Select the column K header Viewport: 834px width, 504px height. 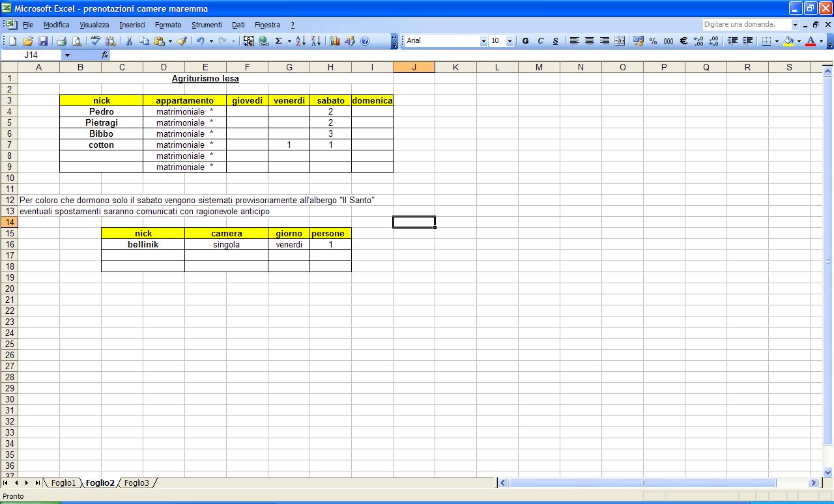[x=455, y=67]
